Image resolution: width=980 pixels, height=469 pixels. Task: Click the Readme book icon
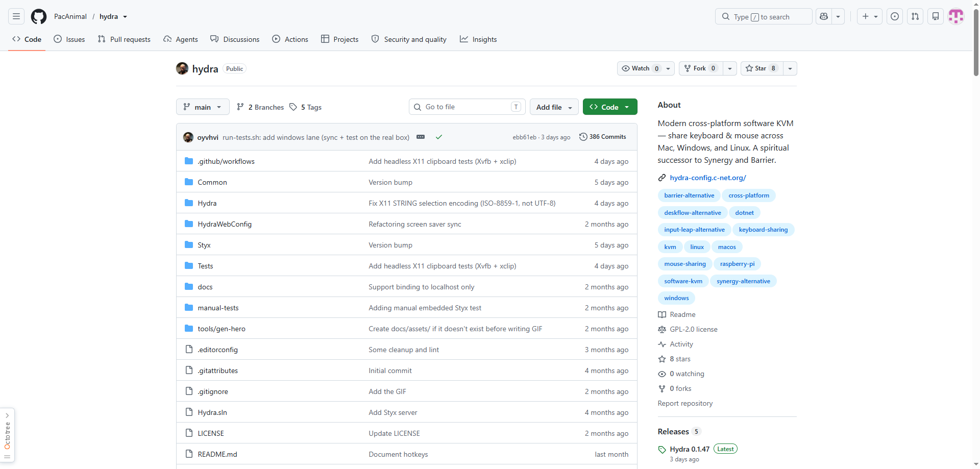(662, 314)
